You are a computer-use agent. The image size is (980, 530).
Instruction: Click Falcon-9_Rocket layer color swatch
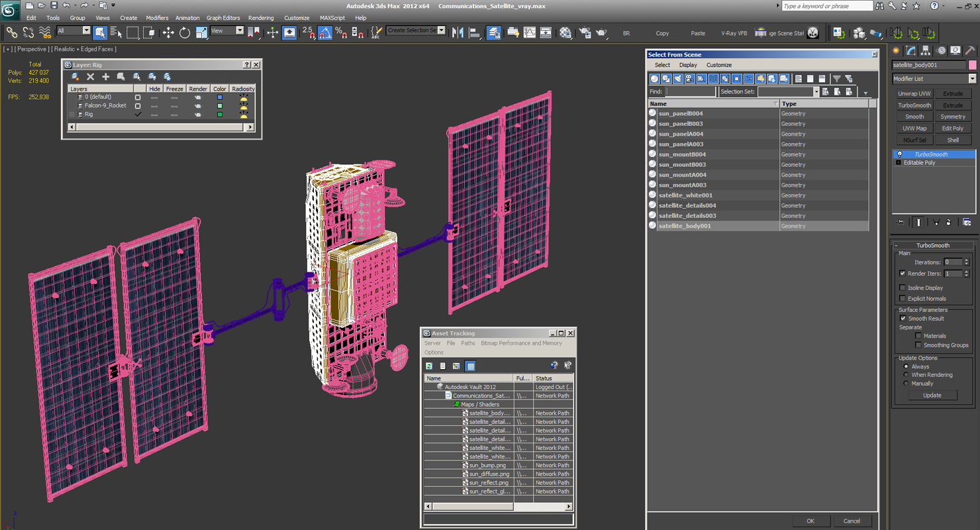click(x=220, y=106)
